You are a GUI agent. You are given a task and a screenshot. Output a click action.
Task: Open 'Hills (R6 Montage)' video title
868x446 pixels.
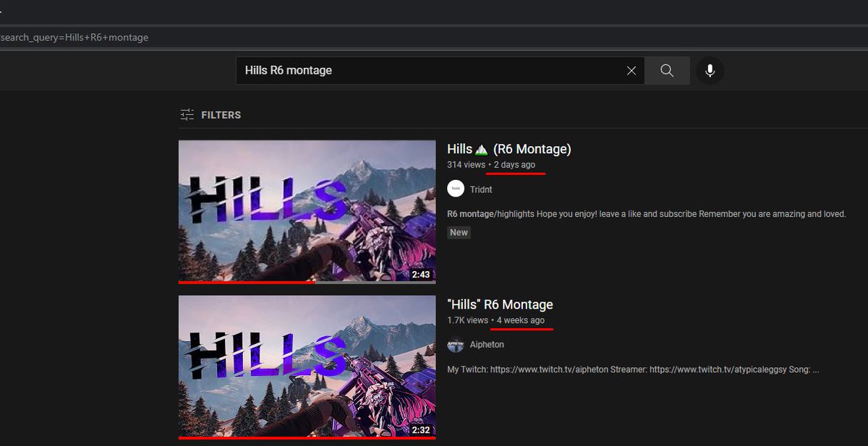(x=509, y=149)
